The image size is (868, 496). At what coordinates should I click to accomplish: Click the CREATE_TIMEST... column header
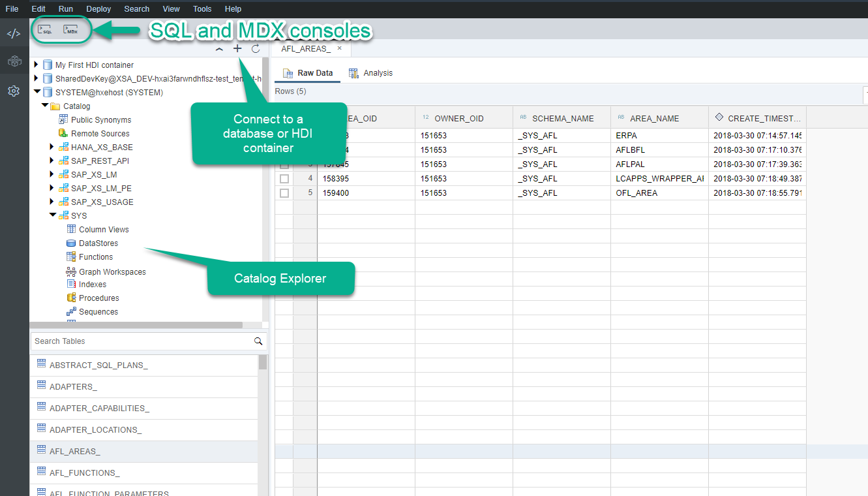(757, 118)
